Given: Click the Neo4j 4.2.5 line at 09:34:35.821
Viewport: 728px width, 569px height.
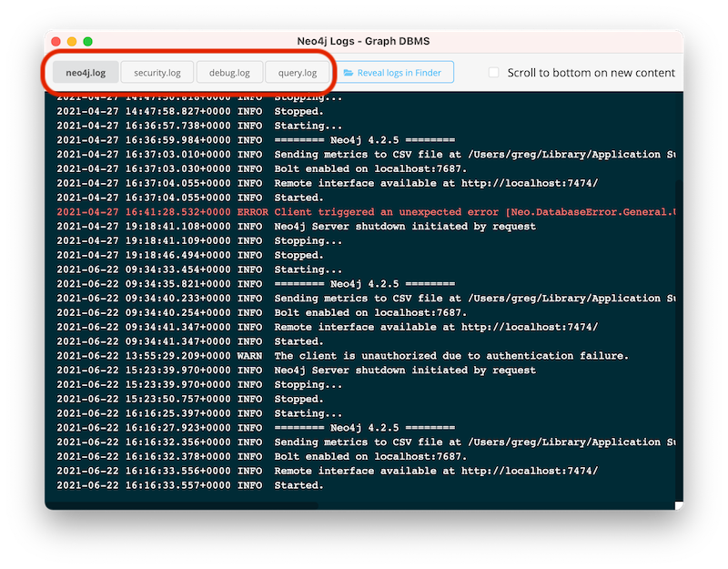Looking at the screenshot, I should [256, 284].
